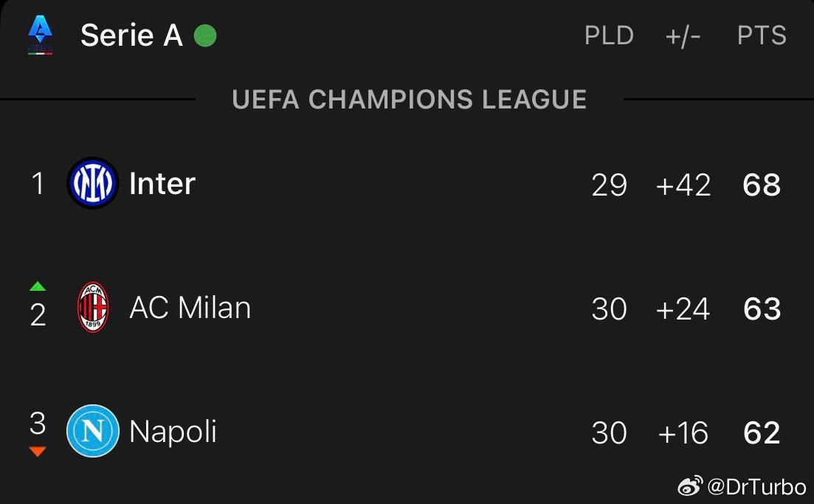Click the UEFA Champions League section label

[x=410, y=100]
